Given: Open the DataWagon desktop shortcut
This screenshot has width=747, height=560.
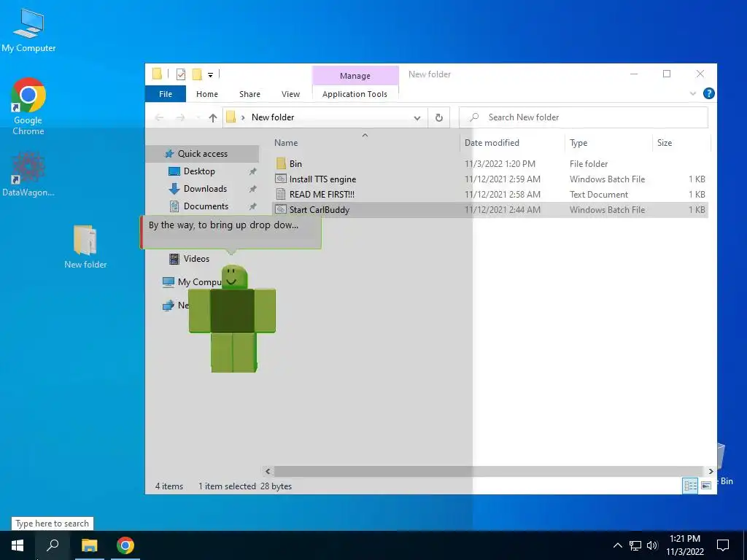Looking at the screenshot, I should pos(28,174).
